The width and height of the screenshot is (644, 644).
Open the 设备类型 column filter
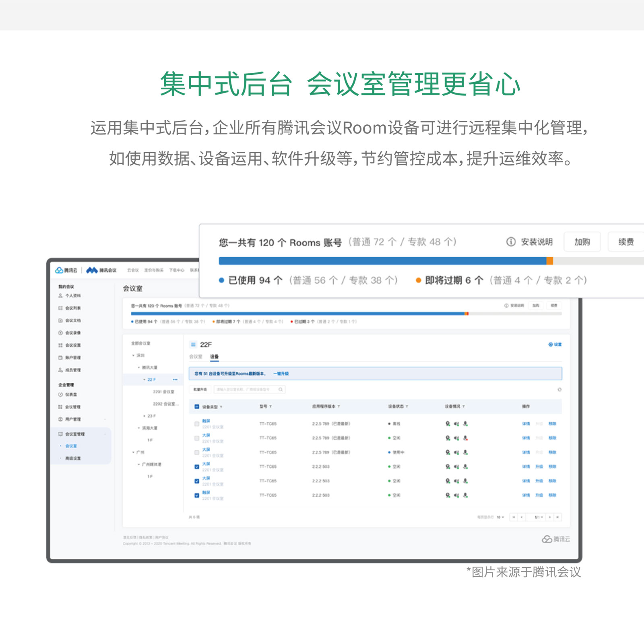click(221, 407)
